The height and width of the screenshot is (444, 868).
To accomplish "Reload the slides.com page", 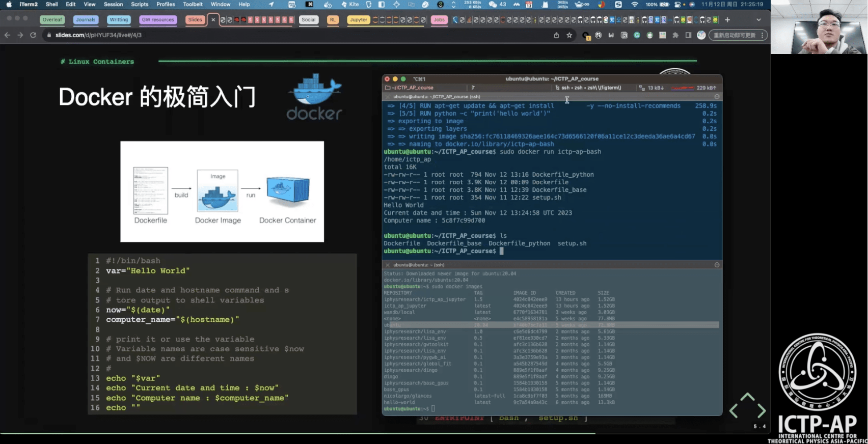I will (33, 35).
